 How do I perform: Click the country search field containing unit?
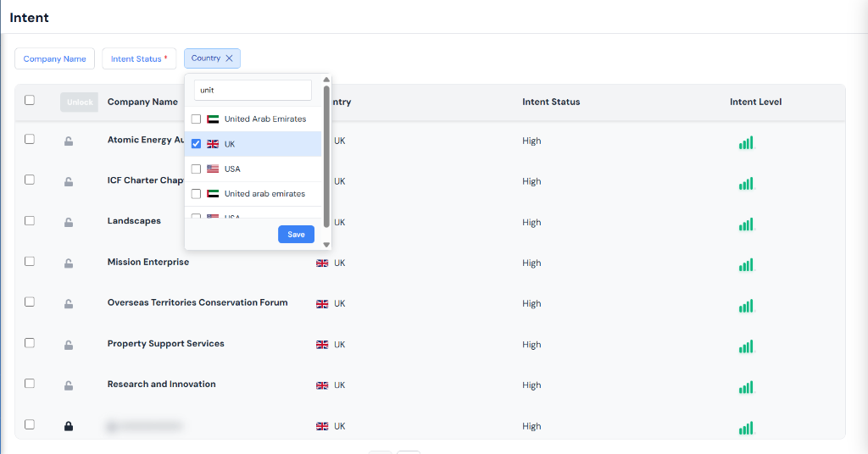(x=253, y=90)
